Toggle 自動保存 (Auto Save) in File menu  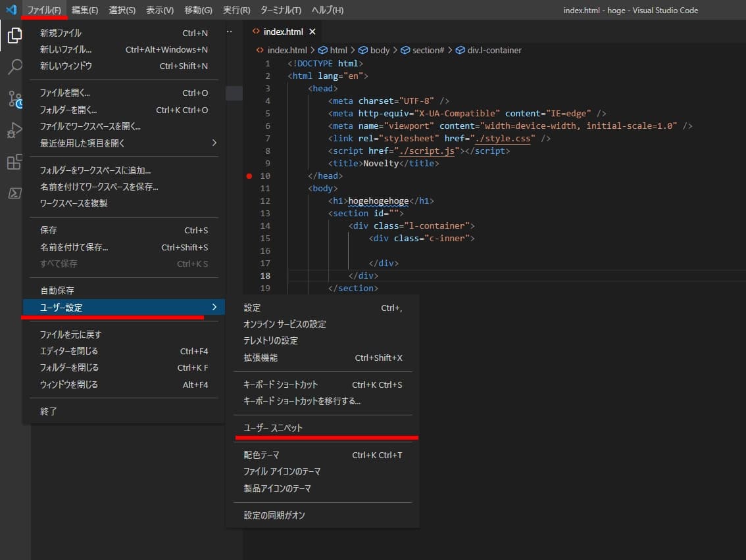coord(57,291)
